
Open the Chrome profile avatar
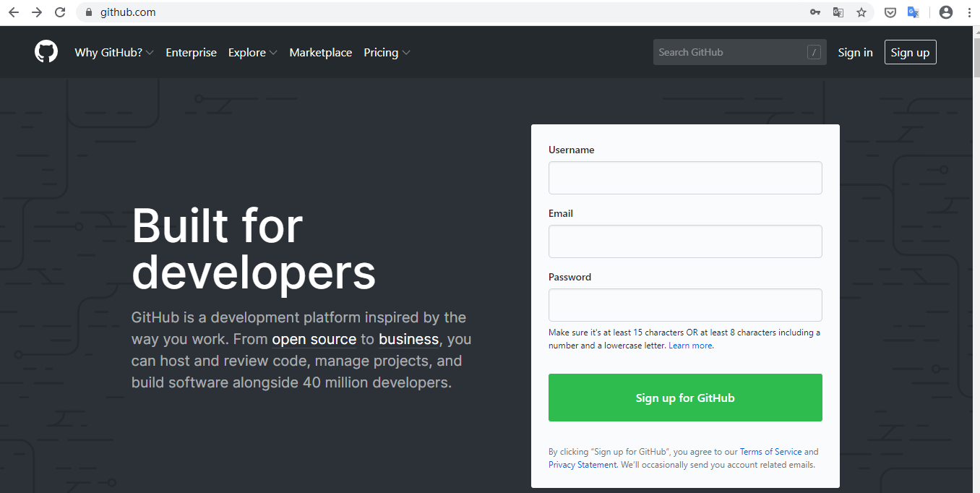click(946, 12)
